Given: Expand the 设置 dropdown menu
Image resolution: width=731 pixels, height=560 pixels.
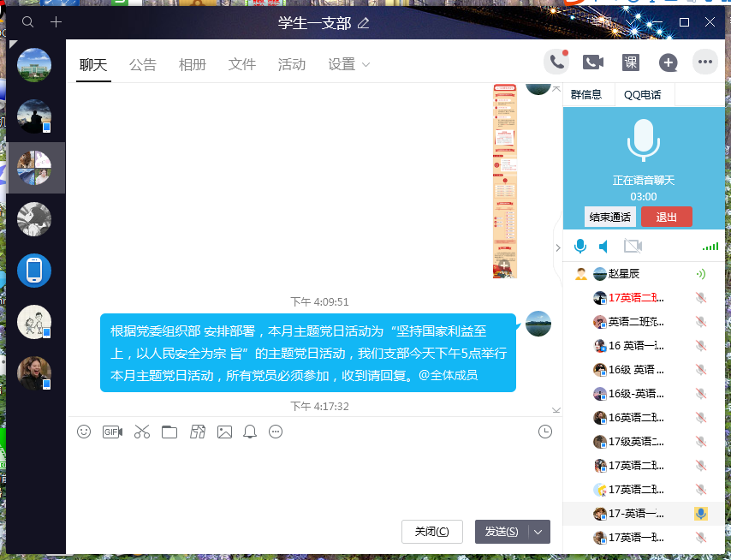Looking at the screenshot, I should [x=349, y=64].
